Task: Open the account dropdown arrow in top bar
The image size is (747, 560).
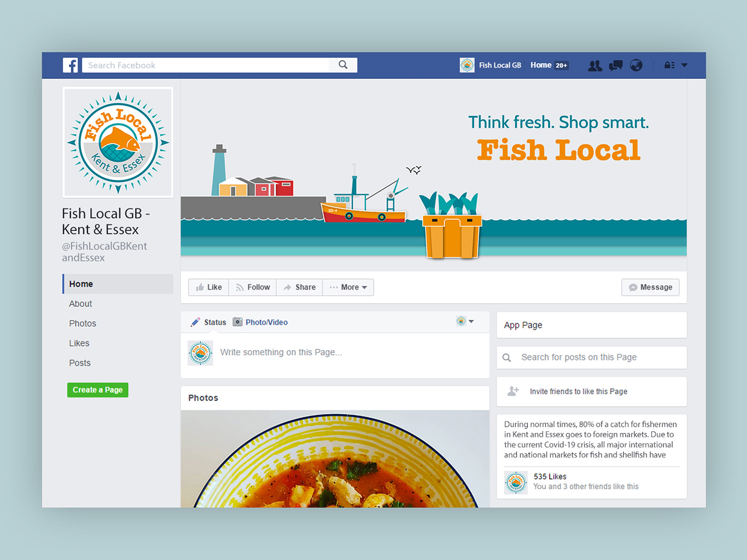Action: pos(684,65)
